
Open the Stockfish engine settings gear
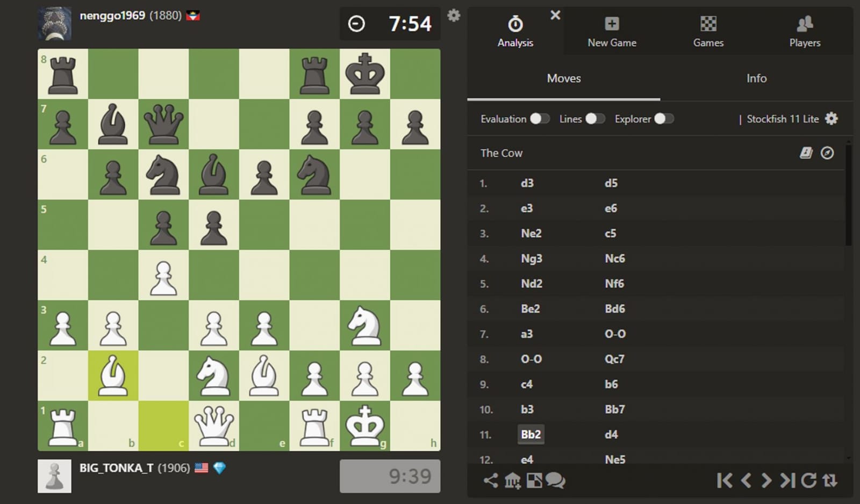pyautogui.click(x=832, y=119)
